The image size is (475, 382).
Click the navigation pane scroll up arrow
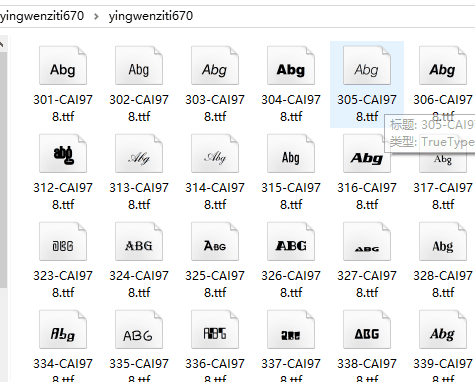pyautogui.click(x=2, y=44)
